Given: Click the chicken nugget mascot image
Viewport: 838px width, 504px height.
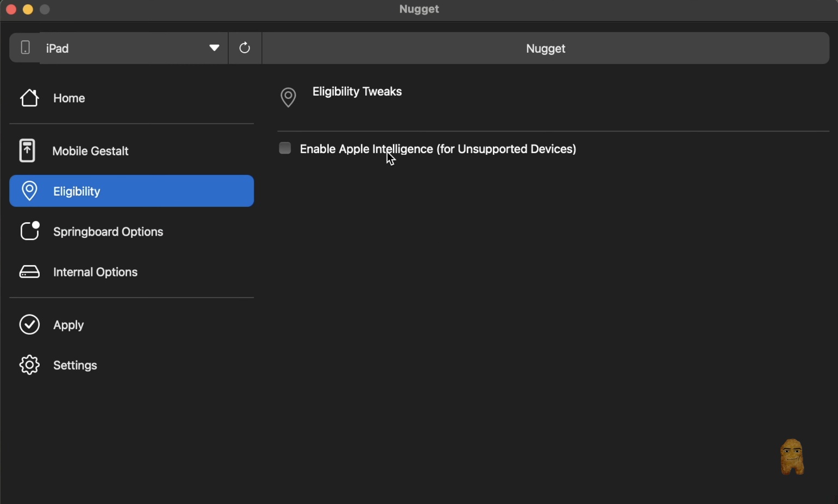Looking at the screenshot, I should (792, 457).
